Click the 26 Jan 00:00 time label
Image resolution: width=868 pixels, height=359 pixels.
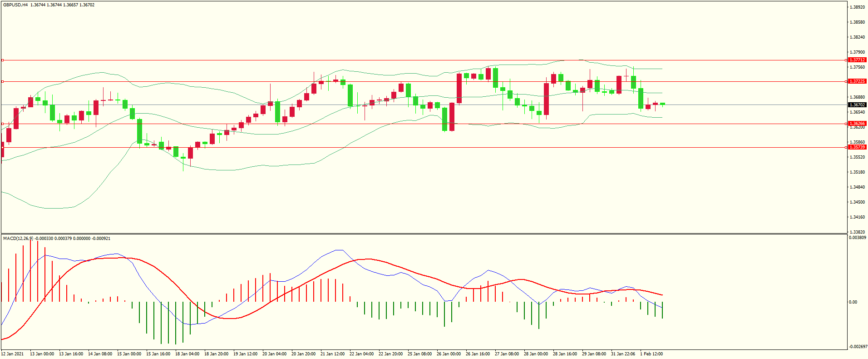click(x=449, y=354)
